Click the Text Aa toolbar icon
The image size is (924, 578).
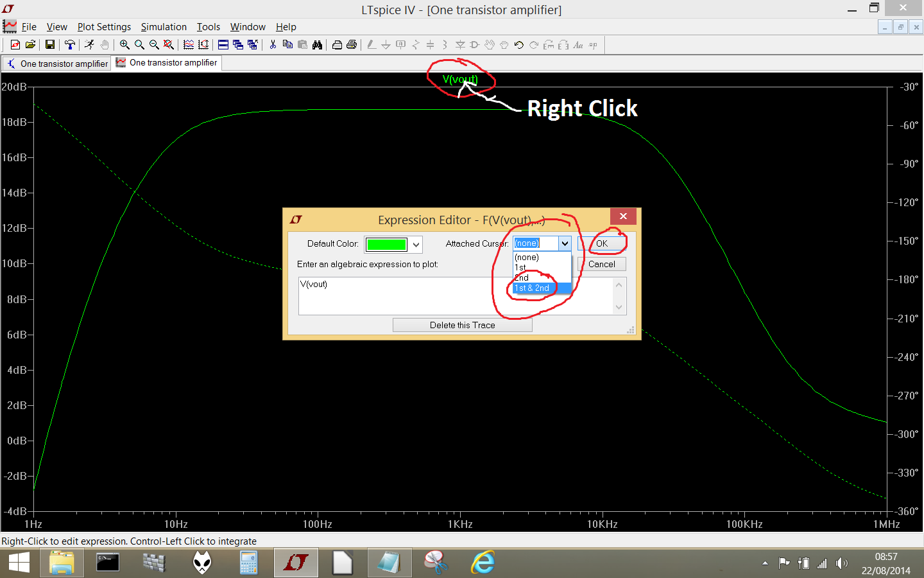(x=578, y=45)
